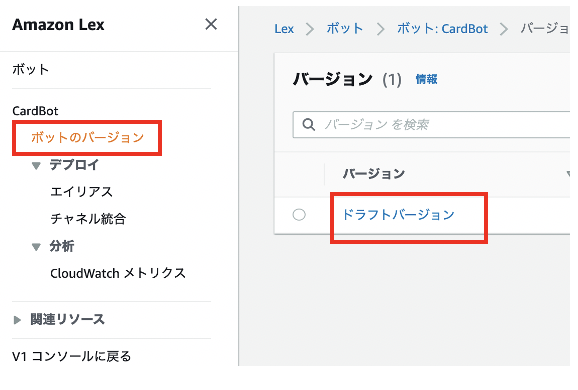Open デプロイ in the sidebar
Screen dimensions: 578x390
pos(74,164)
